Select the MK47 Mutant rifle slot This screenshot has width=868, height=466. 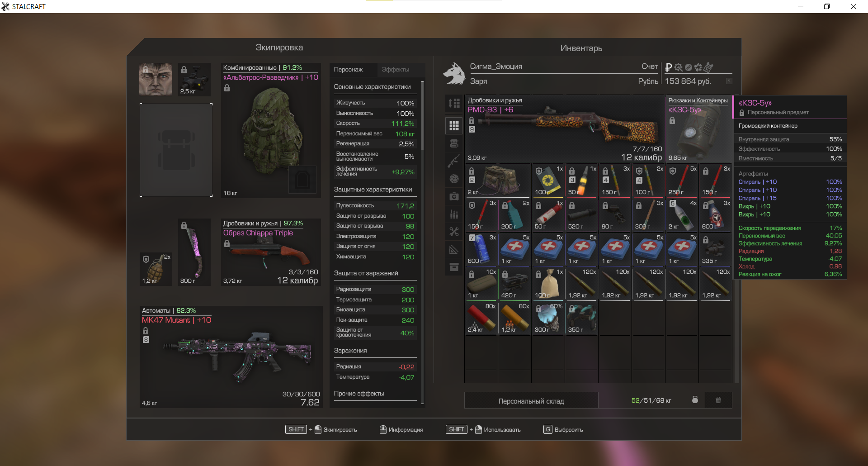(231, 357)
